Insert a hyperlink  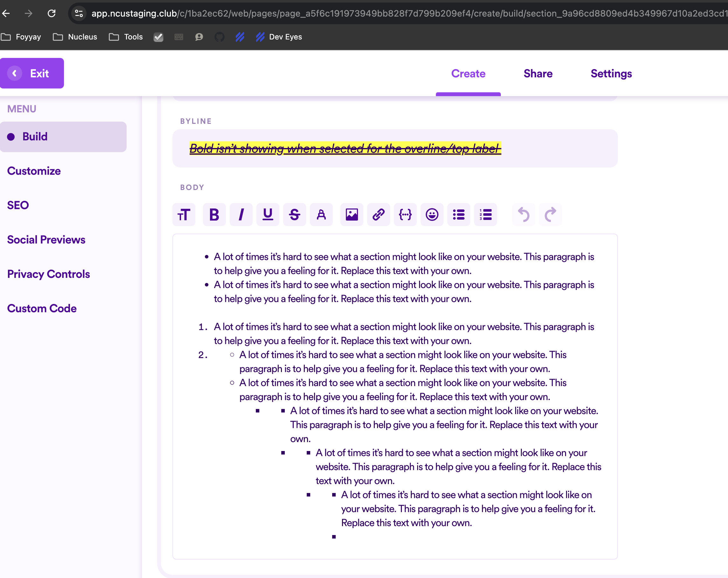[x=378, y=215]
